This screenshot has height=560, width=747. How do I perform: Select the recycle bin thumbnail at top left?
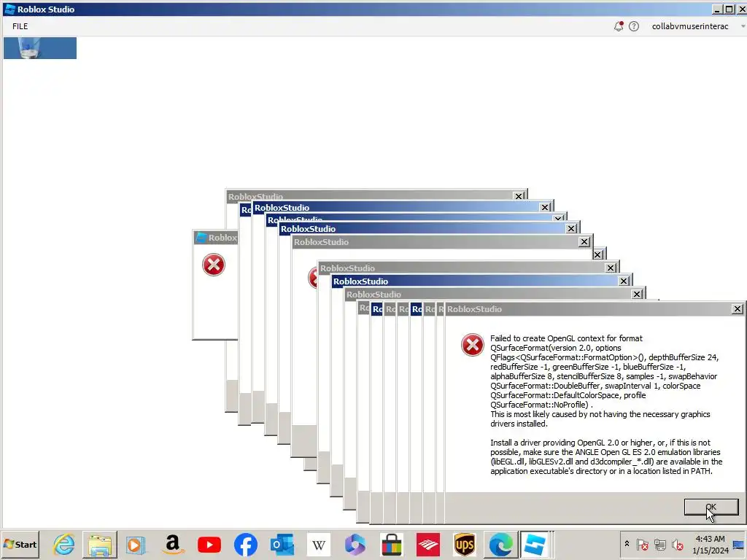(40, 48)
